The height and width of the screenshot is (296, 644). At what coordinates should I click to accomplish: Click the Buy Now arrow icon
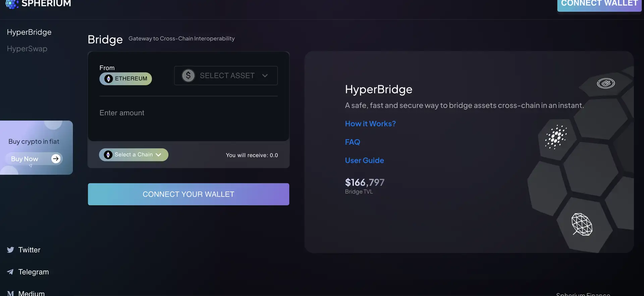(x=56, y=159)
